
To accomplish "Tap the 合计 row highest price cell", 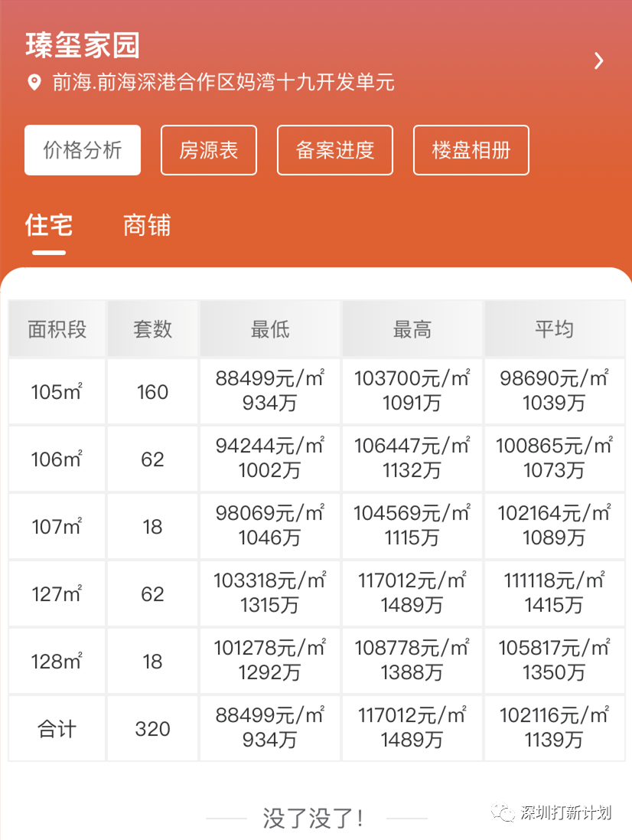I will click(412, 729).
